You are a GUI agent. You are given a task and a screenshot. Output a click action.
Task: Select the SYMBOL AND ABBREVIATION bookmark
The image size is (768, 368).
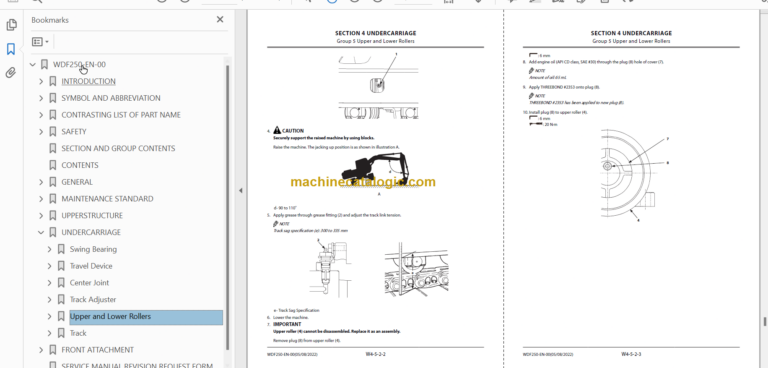[111, 98]
